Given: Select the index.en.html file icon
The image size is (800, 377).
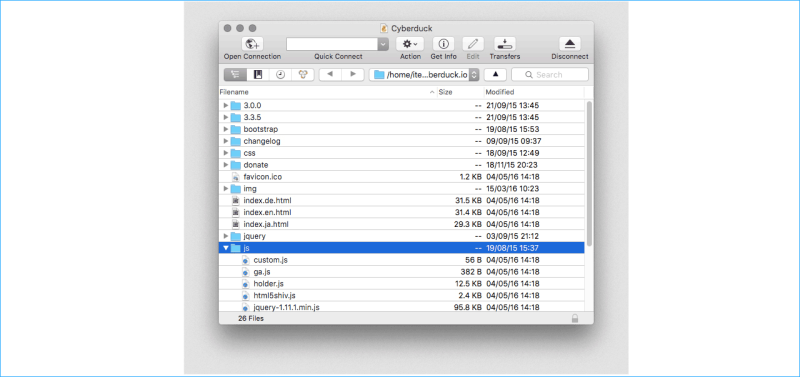Looking at the screenshot, I should (235, 212).
